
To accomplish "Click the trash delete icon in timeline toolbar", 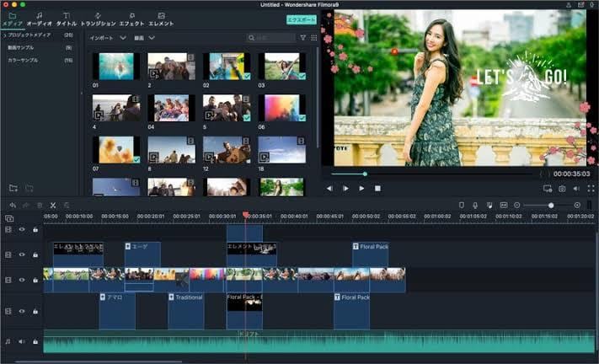I will (40, 205).
